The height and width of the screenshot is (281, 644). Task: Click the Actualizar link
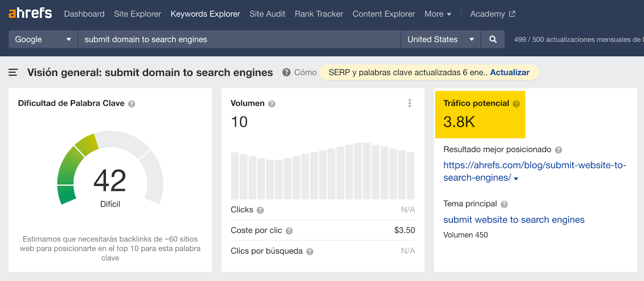[x=510, y=73]
